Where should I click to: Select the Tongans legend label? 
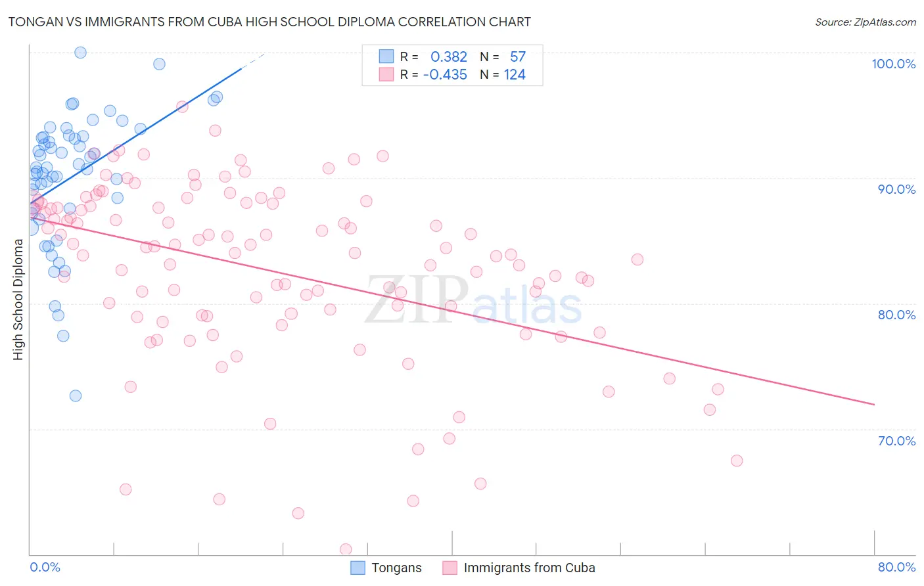pos(396,568)
